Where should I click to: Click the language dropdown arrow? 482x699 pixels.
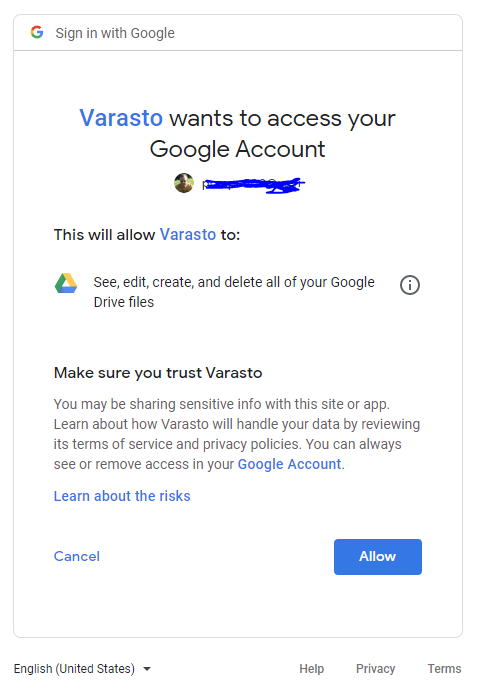pyautogui.click(x=147, y=669)
